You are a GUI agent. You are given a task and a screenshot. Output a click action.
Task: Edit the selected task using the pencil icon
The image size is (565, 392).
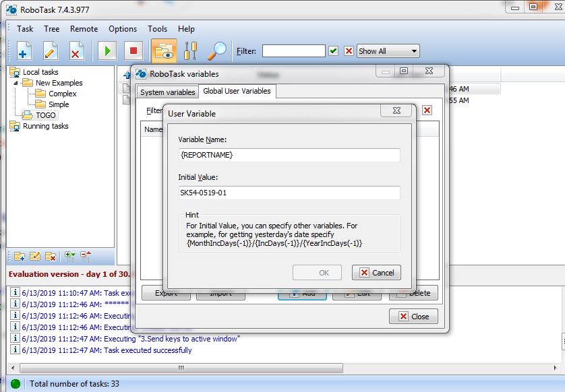pyautogui.click(x=50, y=51)
